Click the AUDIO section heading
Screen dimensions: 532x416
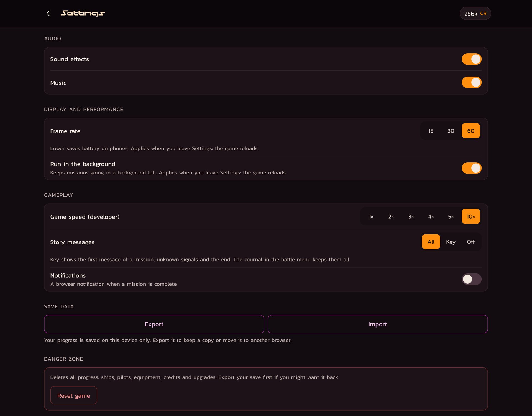tap(53, 39)
